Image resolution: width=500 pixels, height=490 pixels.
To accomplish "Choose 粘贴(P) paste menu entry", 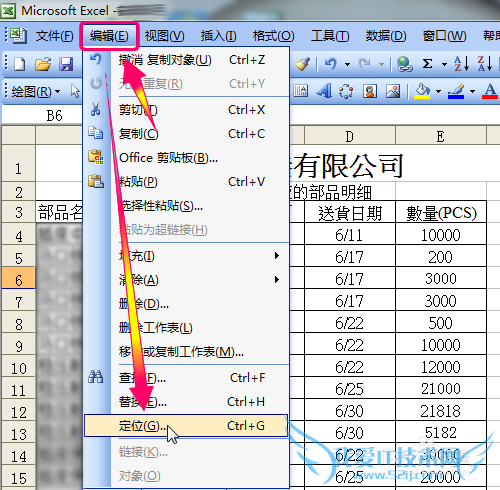I will pyautogui.click(x=187, y=182).
